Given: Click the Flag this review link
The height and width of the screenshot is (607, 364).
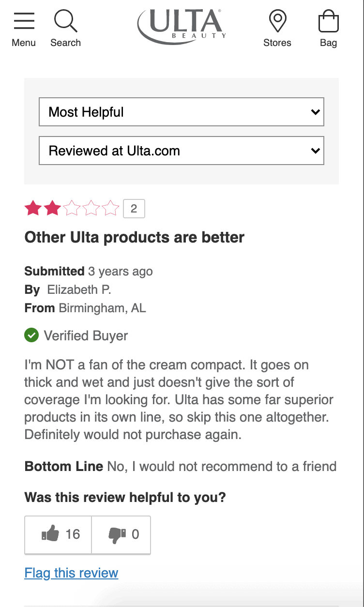Looking at the screenshot, I should [71, 573].
